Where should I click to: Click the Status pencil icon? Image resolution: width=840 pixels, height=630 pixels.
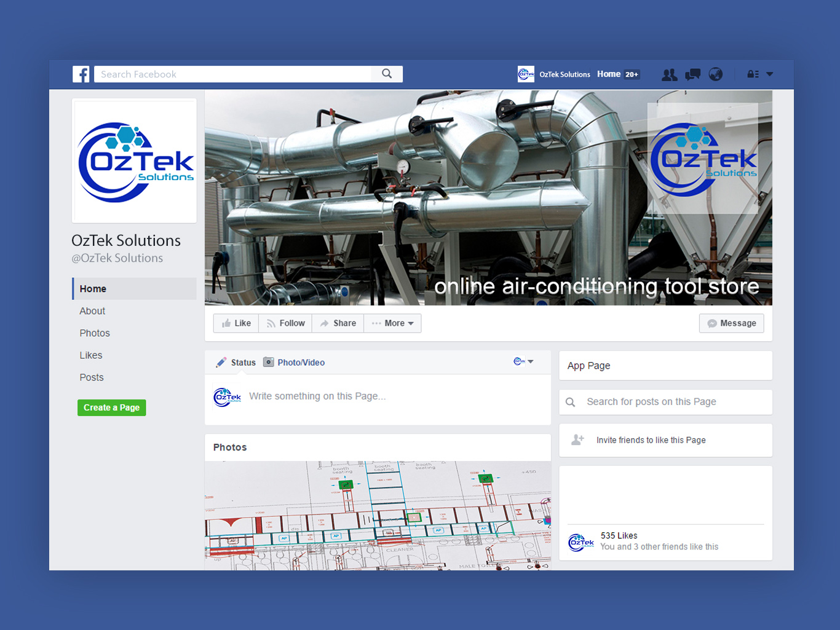click(221, 363)
